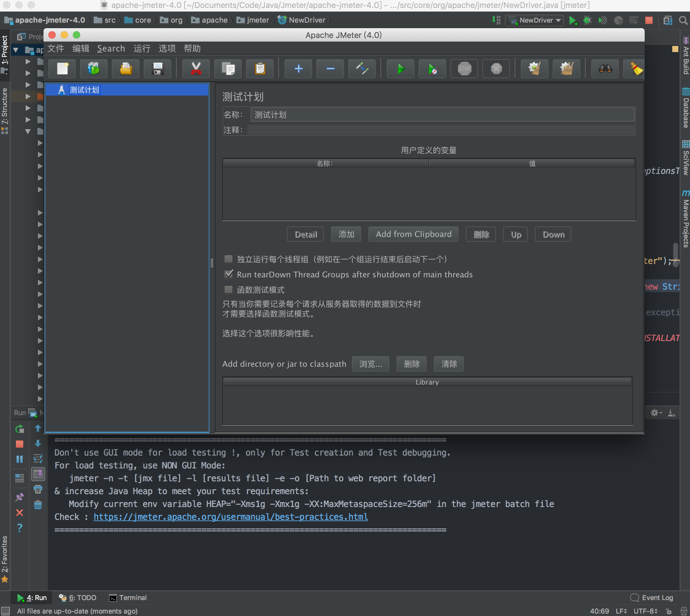Open 文件 menu in JMeter
690x616 pixels.
(55, 48)
